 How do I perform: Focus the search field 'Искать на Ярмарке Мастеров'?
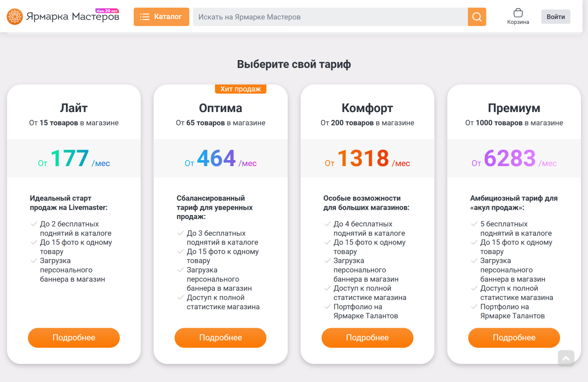coord(330,17)
